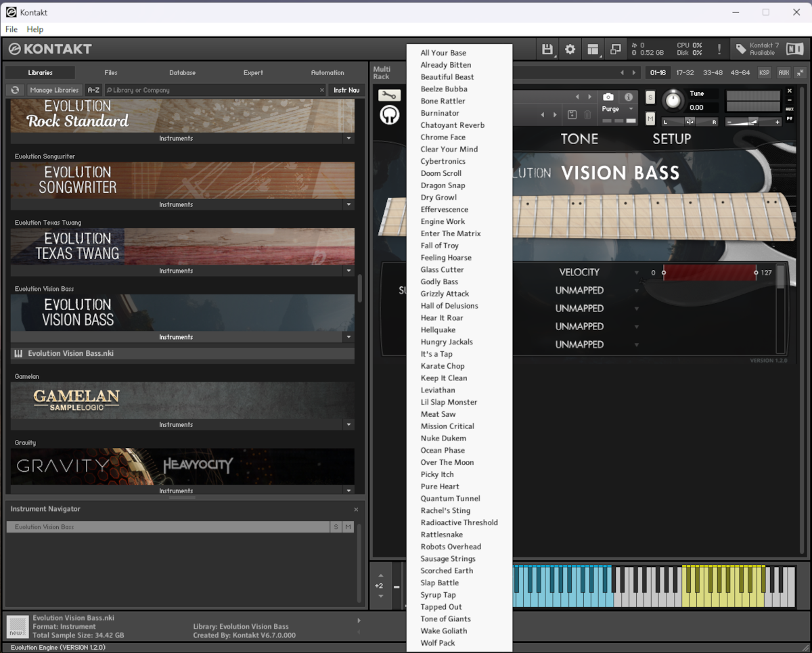Minimize the instrument header with the minus icon
This screenshot has height=653, width=812.
[x=789, y=100]
